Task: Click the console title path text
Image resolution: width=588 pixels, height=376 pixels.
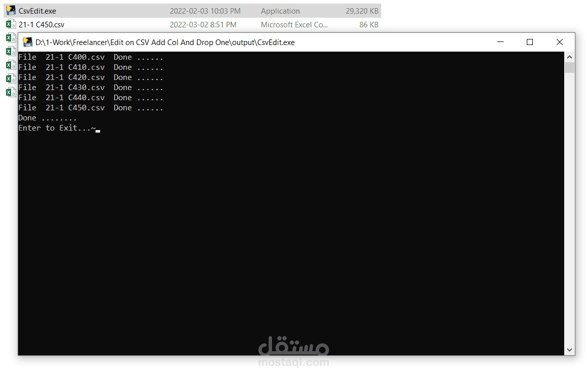Action: coord(165,43)
